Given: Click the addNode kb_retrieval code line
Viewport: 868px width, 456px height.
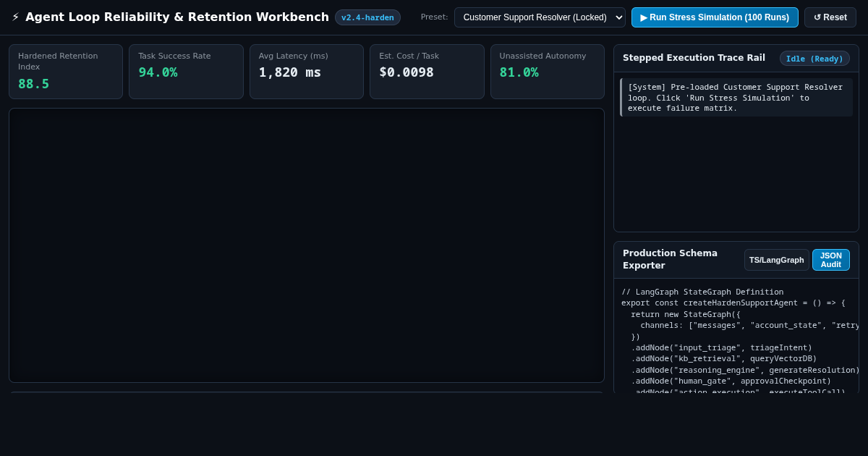Looking at the screenshot, I should tap(723, 359).
